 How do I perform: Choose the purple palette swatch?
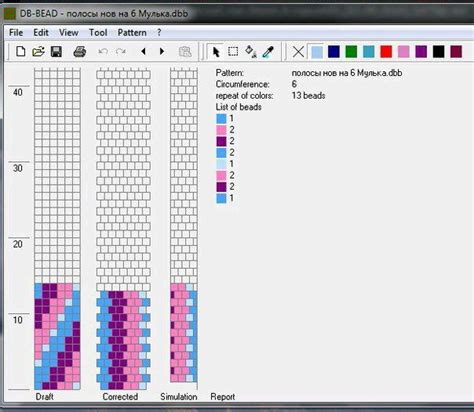click(x=421, y=52)
